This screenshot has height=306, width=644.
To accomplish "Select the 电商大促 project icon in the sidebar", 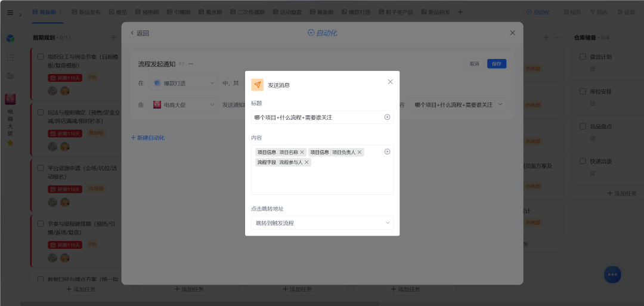I will [10, 99].
